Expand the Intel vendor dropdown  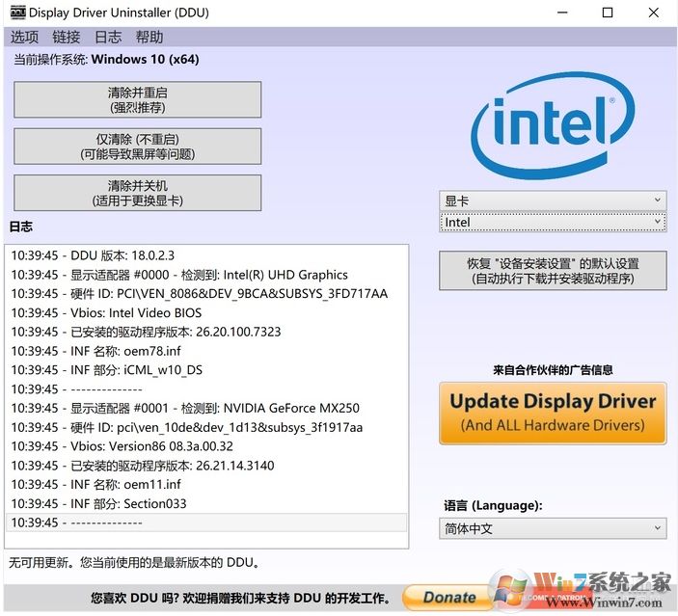(553, 222)
